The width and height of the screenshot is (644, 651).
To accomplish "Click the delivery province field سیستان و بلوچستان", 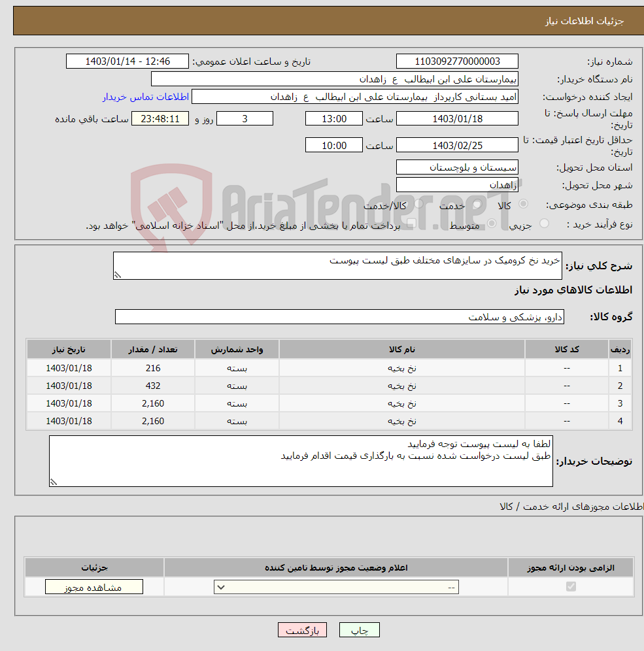I will pos(457,167).
